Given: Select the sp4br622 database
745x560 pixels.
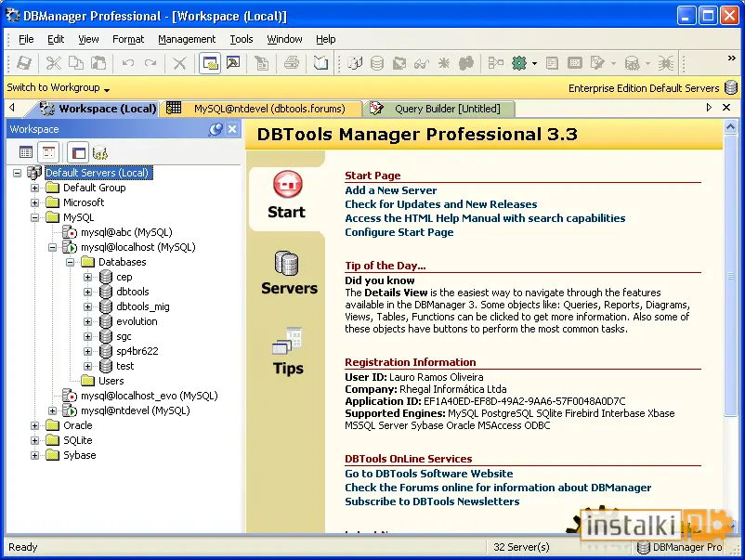Looking at the screenshot, I should click(137, 351).
